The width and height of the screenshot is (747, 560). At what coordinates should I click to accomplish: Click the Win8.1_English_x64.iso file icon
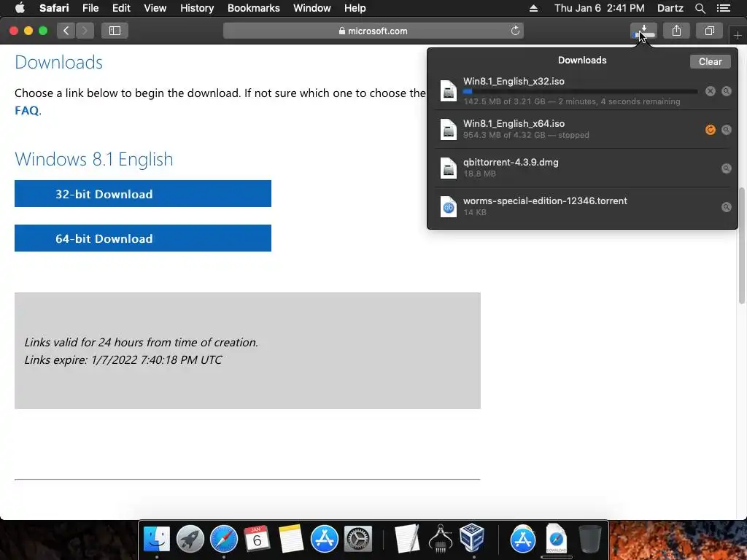449,129
